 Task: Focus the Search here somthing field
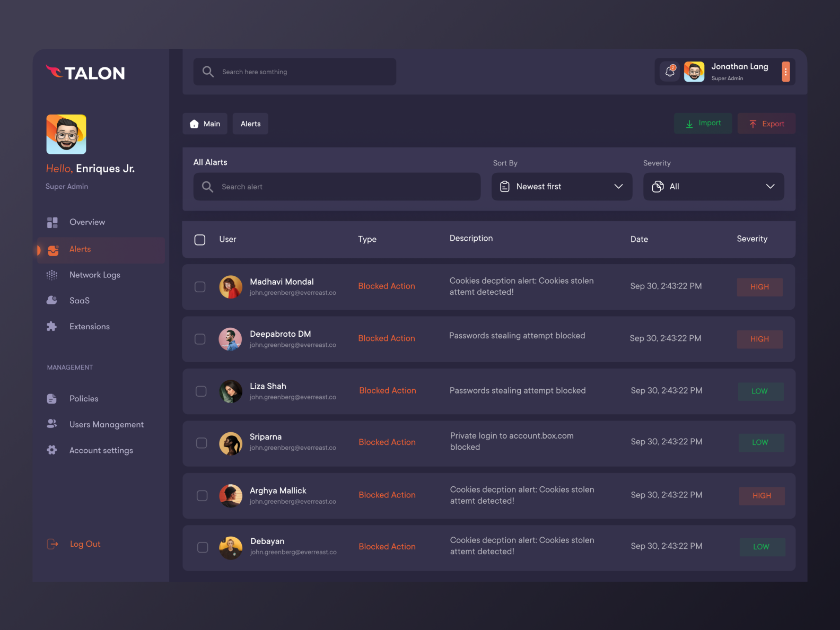pyautogui.click(x=295, y=72)
